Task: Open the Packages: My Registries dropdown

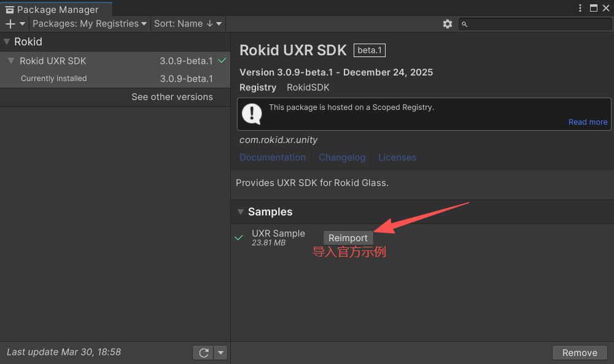Action: [90, 23]
